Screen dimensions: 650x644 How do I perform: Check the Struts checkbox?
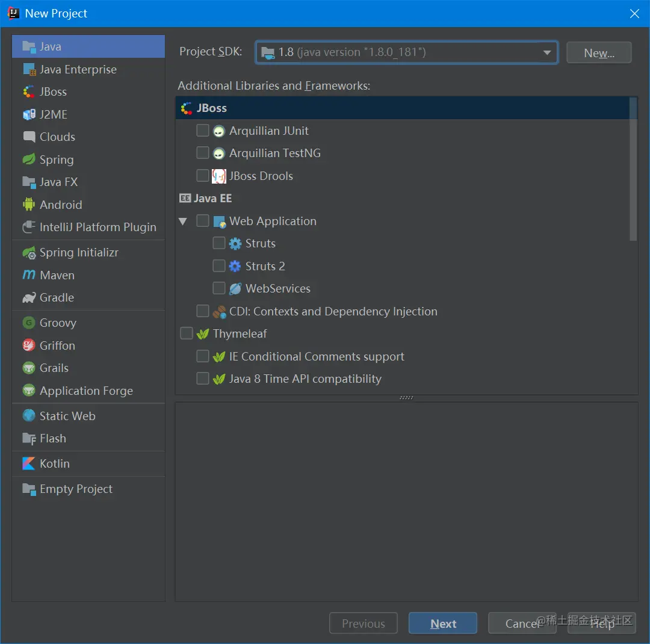(219, 243)
